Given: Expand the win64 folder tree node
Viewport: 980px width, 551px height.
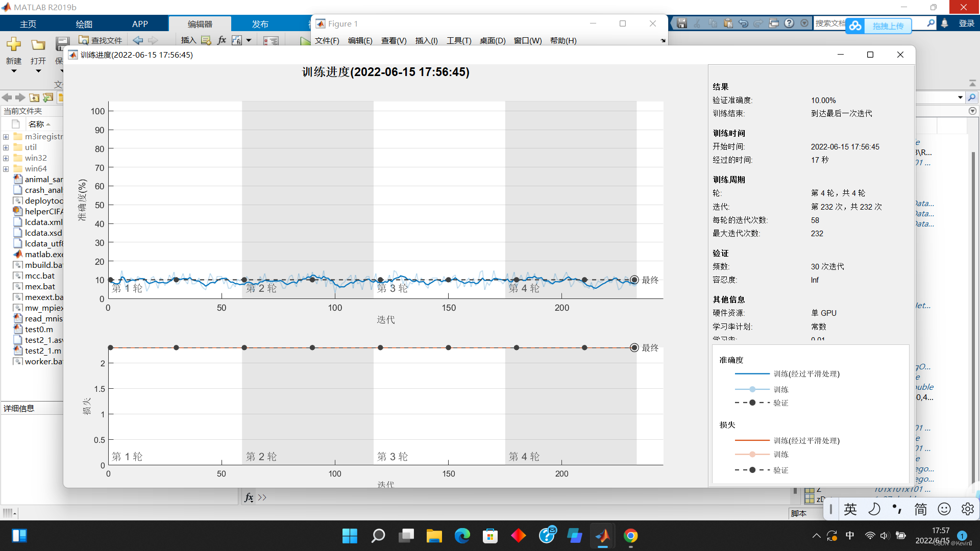Looking at the screenshot, I should click(x=6, y=169).
